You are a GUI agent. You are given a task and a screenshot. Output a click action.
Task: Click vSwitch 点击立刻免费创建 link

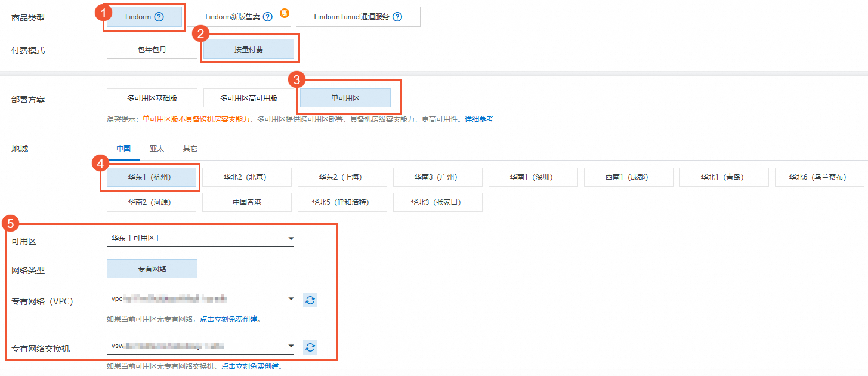click(x=251, y=366)
